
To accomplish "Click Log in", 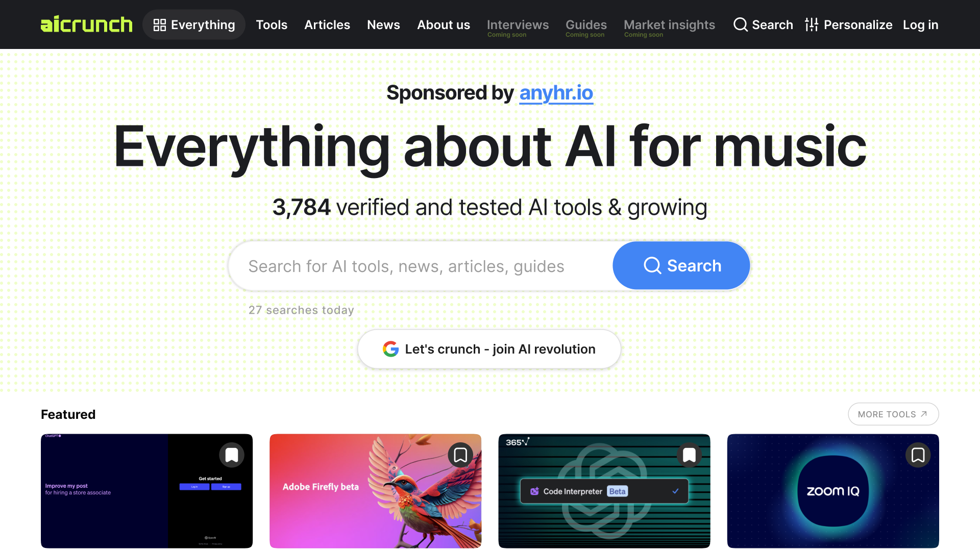I will pyautogui.click(x=920, y=24).
